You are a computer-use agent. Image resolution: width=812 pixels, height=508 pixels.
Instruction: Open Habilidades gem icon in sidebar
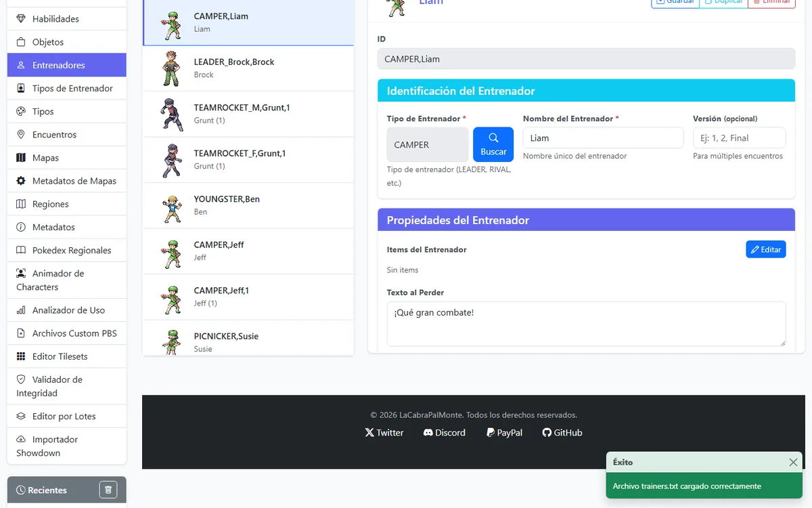[21, 19]
